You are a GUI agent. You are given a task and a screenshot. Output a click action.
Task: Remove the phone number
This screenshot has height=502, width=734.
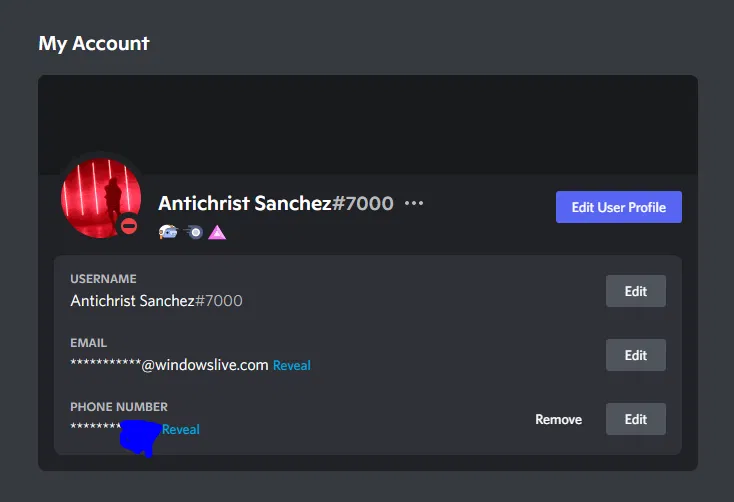pos(558,420)
